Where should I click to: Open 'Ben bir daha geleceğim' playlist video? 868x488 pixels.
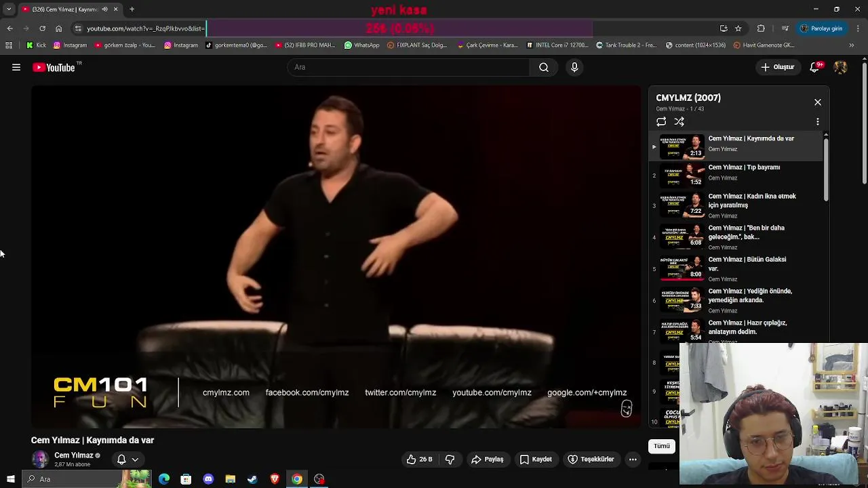point(736,237)
